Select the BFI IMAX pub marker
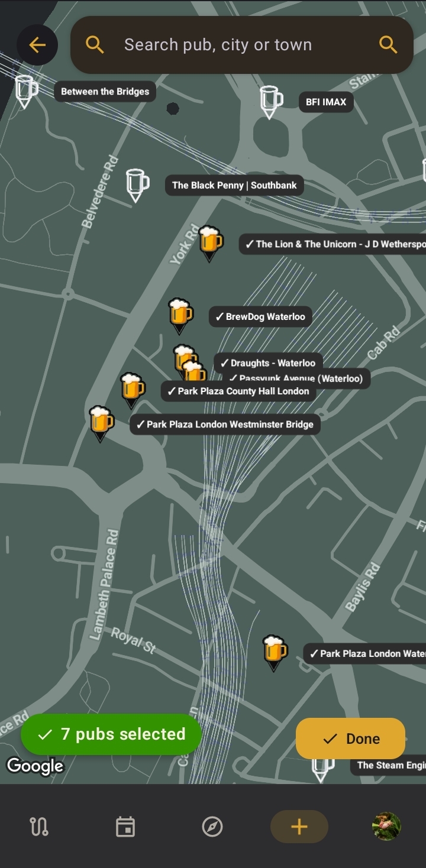 [x=270, y=102]
